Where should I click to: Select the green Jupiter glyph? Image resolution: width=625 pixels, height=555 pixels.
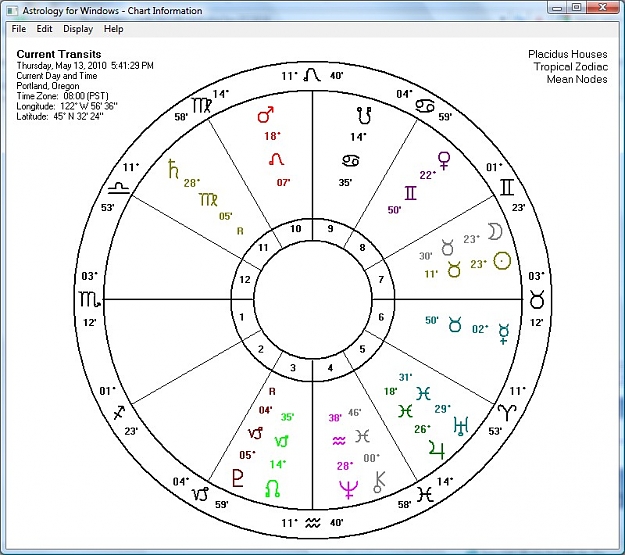[437, 450]
